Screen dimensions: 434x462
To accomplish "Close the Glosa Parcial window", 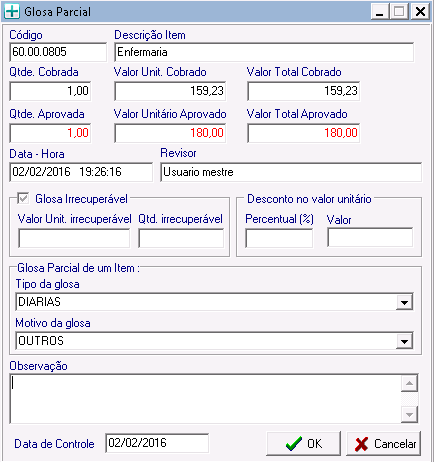I will click(420, 12).
